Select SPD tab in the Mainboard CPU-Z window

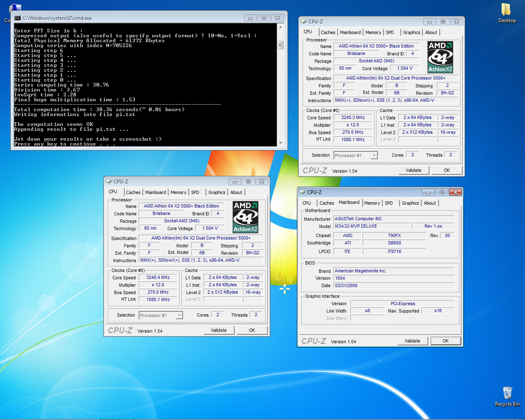pos(389,203)
